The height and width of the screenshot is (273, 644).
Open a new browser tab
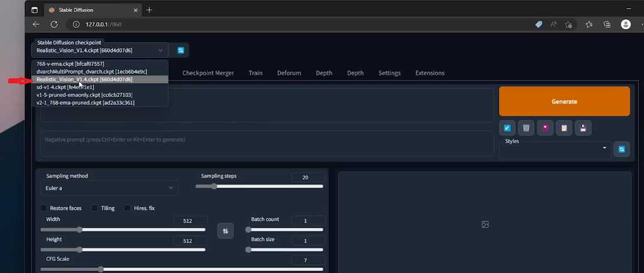pyautogui.click(x=149, y=10)
